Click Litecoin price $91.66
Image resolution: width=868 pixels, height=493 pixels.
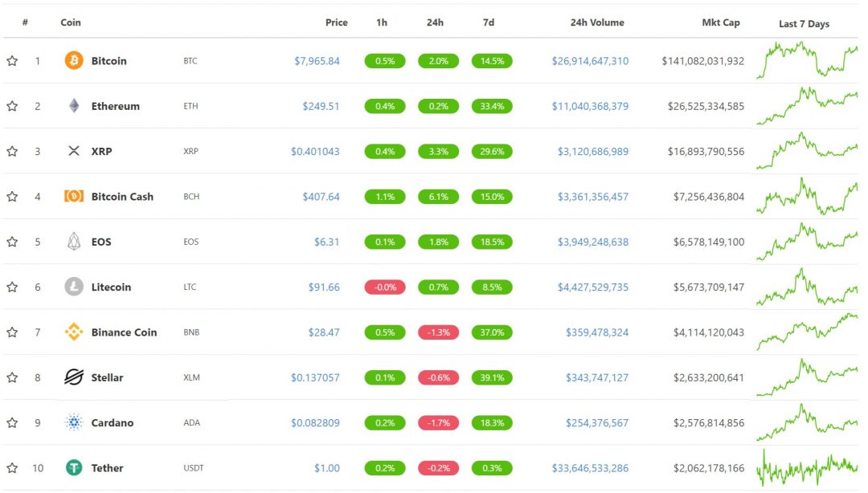tap(324, 287)
